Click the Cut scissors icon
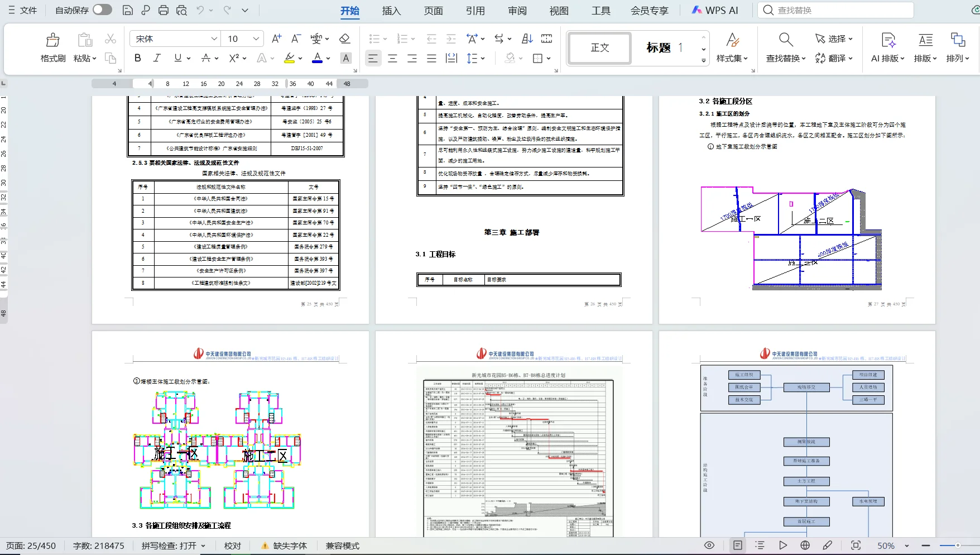The width and height of the screenshot is (980, 555). (x=111, y=39)
